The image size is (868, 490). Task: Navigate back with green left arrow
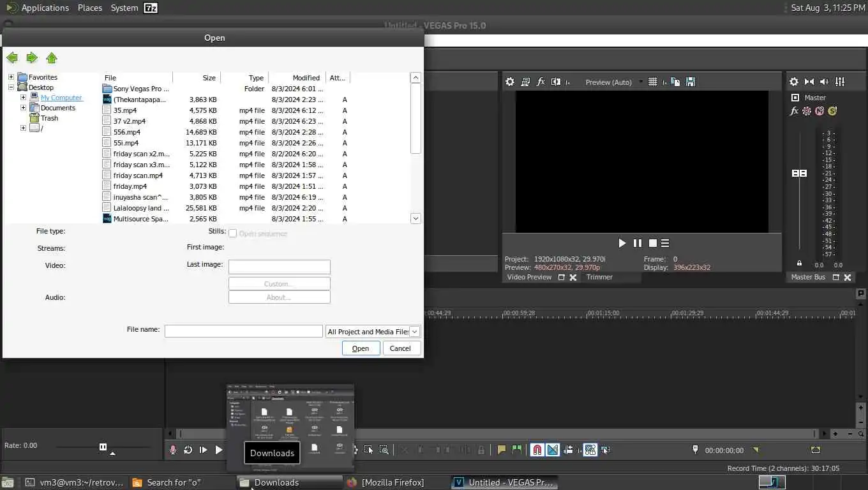(x=12, y=58)
